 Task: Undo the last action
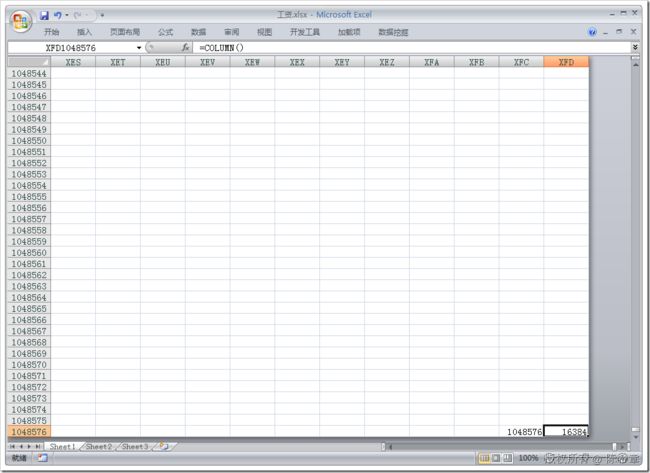pos(58,16)
